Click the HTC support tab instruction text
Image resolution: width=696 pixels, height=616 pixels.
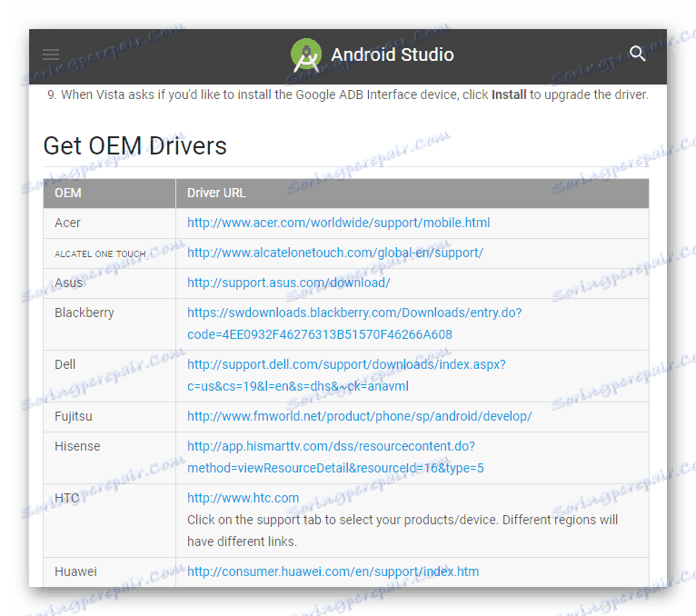pyautogui.click(x=403, y=531)
